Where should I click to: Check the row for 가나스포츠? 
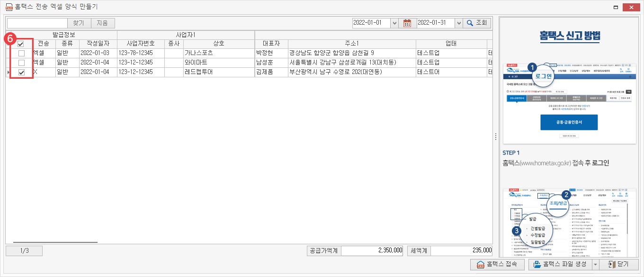tap(21, 53)
